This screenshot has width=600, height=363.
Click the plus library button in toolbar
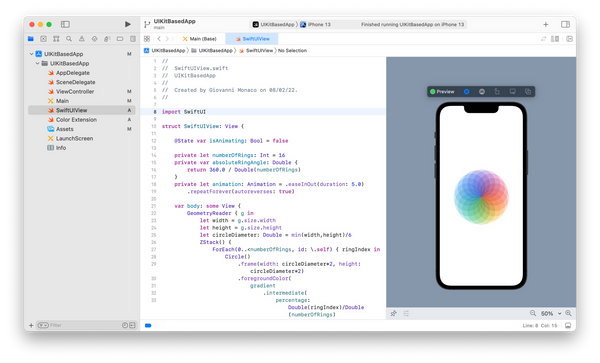click(x=546, y=24)
